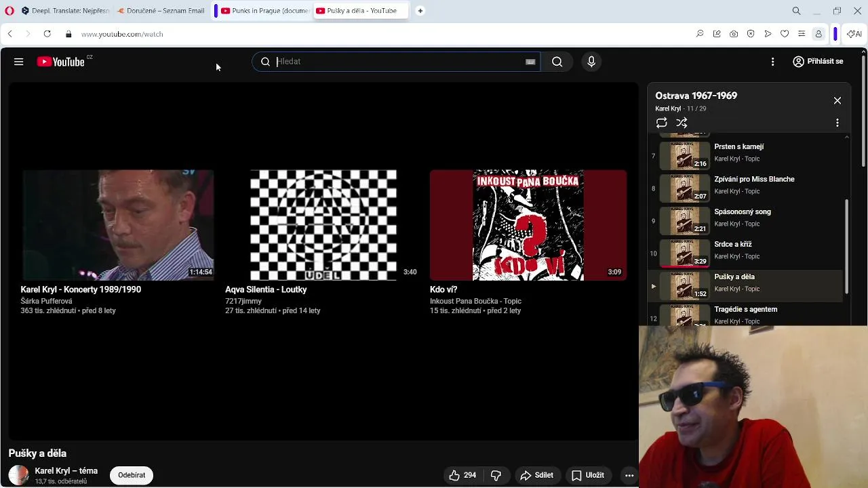Open Easy Setup sliders icon

(x=802, y=34)
